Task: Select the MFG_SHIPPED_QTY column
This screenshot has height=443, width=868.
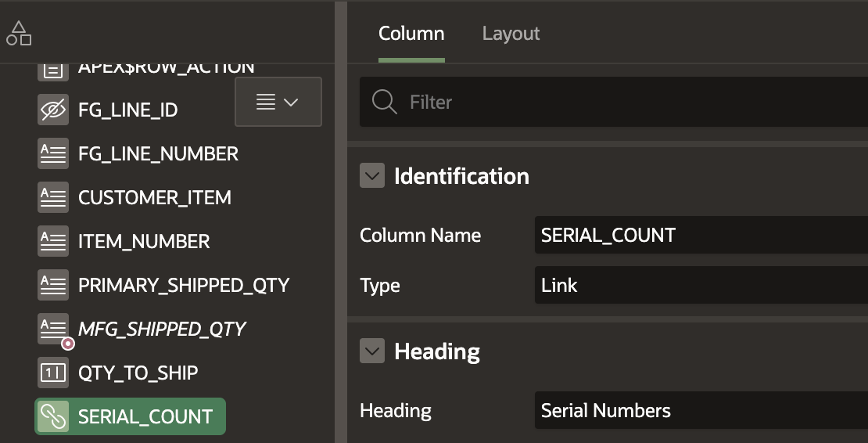Action: click(x=162, y=329)
